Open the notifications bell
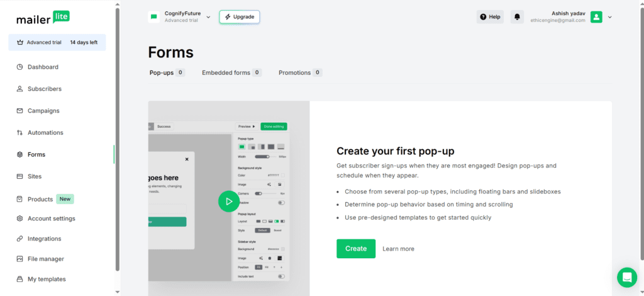Viewport: 644px width, 296px height. (517, 17)
